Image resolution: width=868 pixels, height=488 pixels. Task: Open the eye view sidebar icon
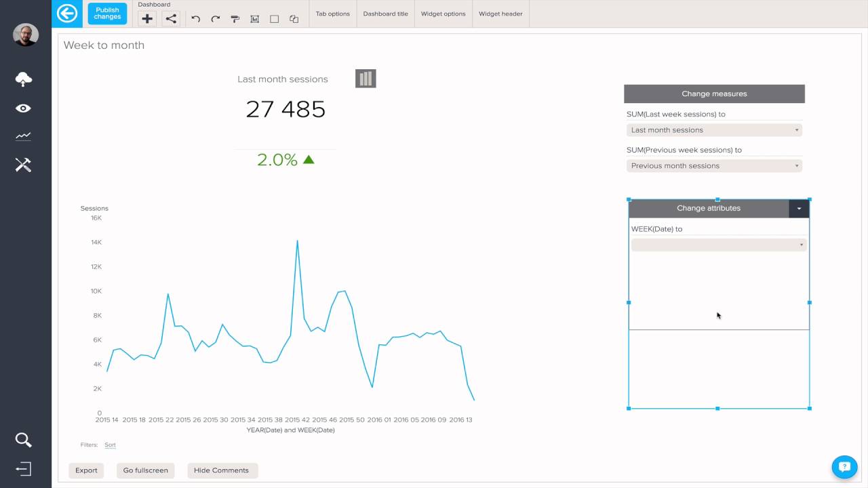click(24, 108)
